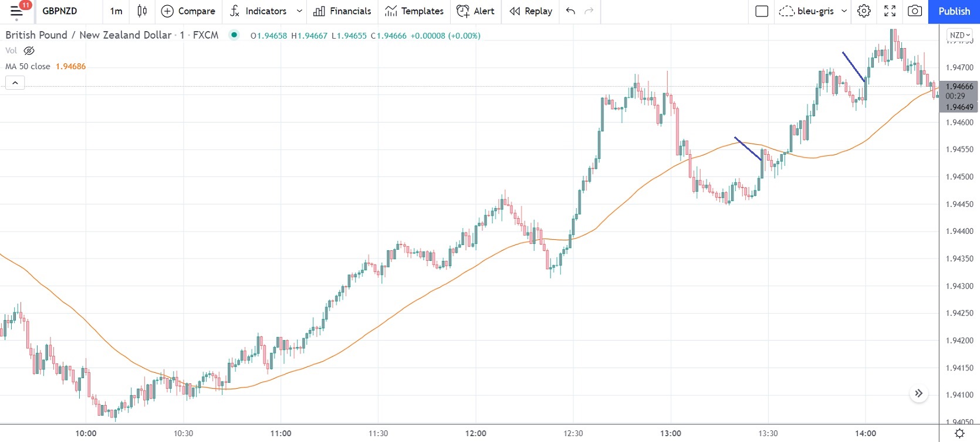The width and height of the screenshot is (980, 442).
Task: Open the candlestick chart style selector
Action: click(x=142, y=11)
